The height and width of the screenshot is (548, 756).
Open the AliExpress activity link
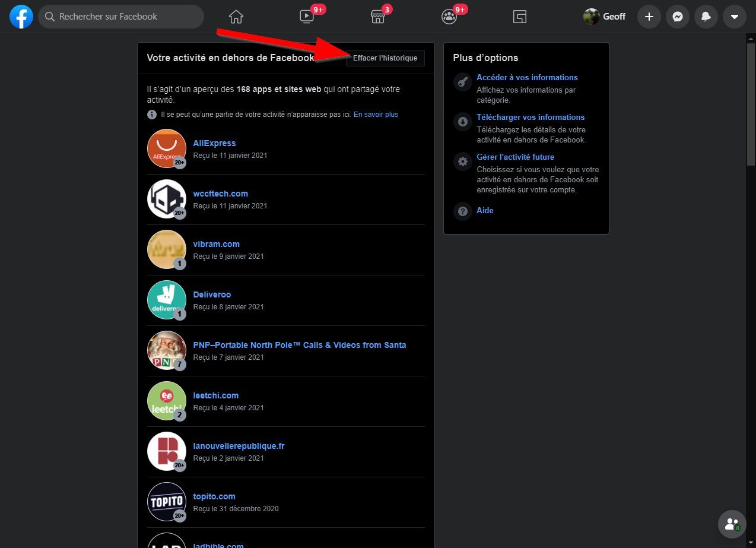pyautogui.click(x=214, y=143)
